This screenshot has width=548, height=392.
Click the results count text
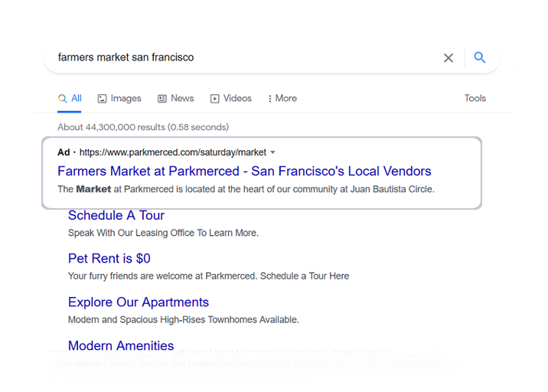point(143,127)
